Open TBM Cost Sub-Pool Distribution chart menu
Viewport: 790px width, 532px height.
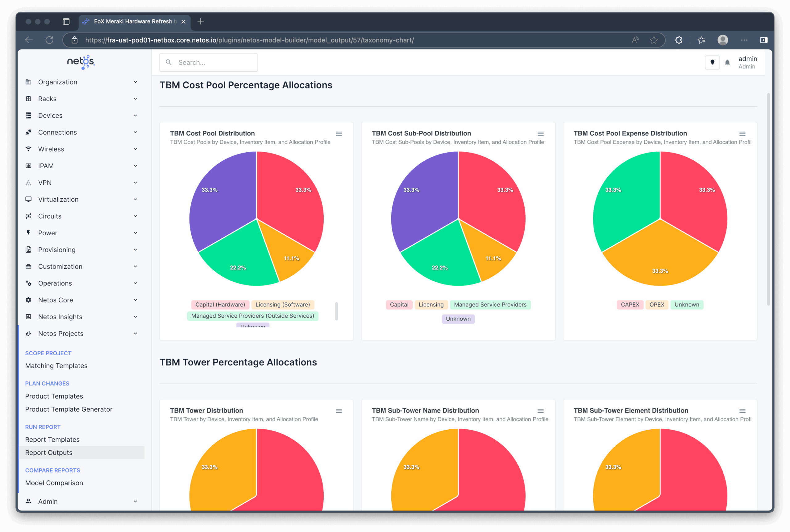540,134
